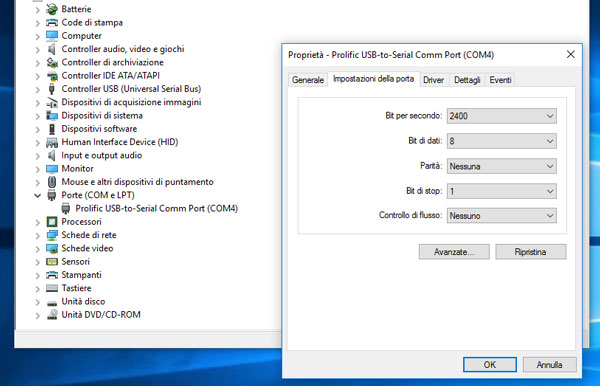The image size is (600, 386).
Task: Open the Bit per secondo dropdown
Action: [x=502, y=116]
